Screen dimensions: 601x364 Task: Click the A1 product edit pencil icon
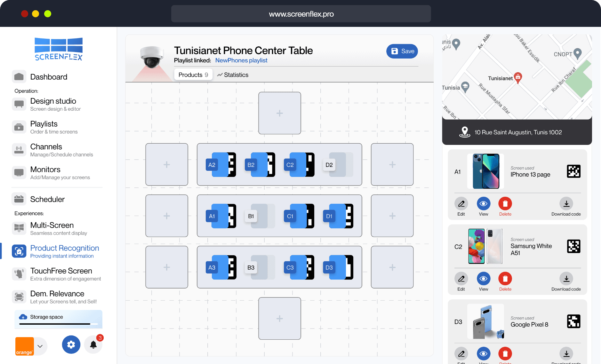(x=461, y=204)
